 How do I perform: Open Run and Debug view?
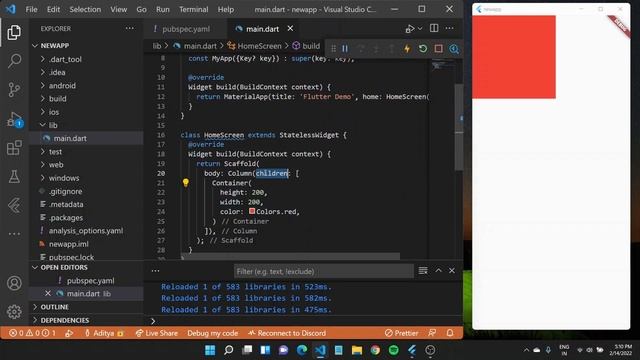[x=15, y=120]
